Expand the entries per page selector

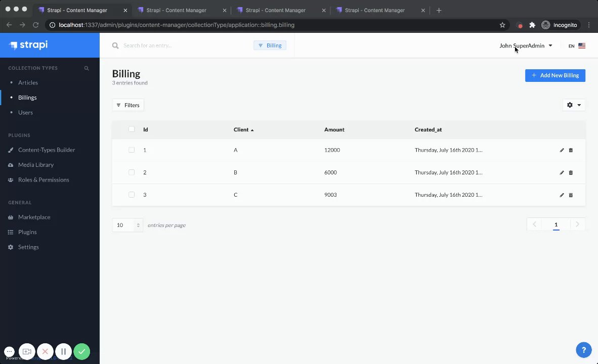[x=127, y=225]
